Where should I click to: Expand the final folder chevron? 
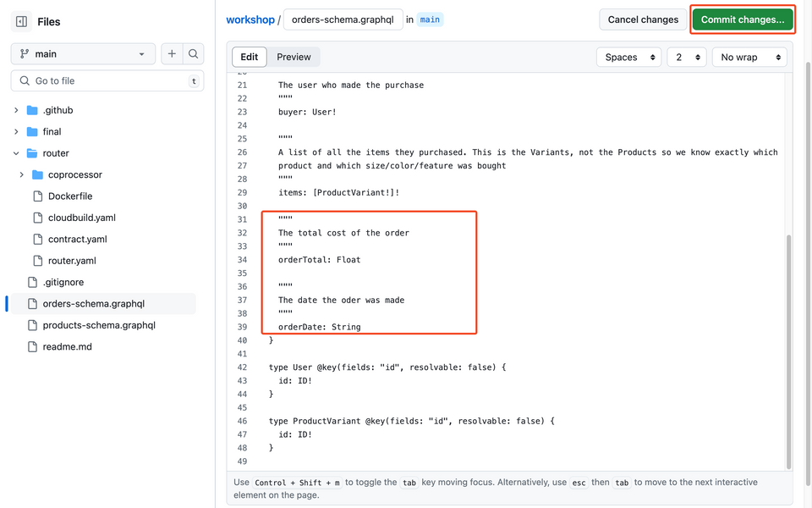pos(16,132)
